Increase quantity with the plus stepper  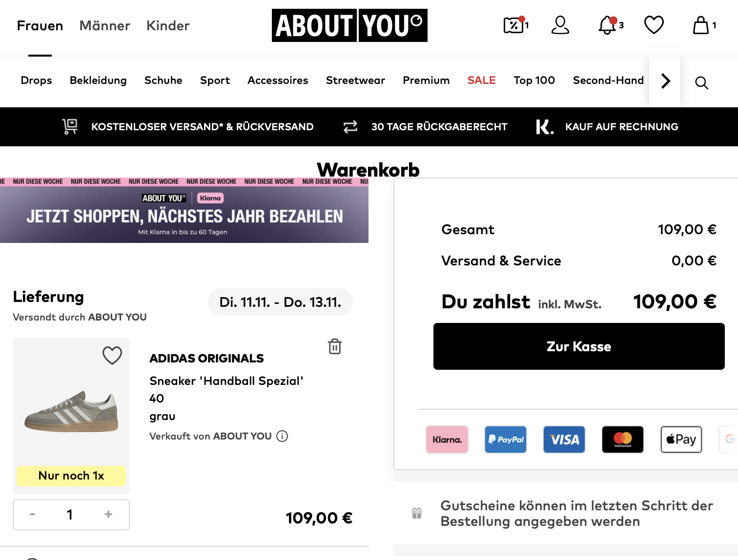click(x=108, y=514)
